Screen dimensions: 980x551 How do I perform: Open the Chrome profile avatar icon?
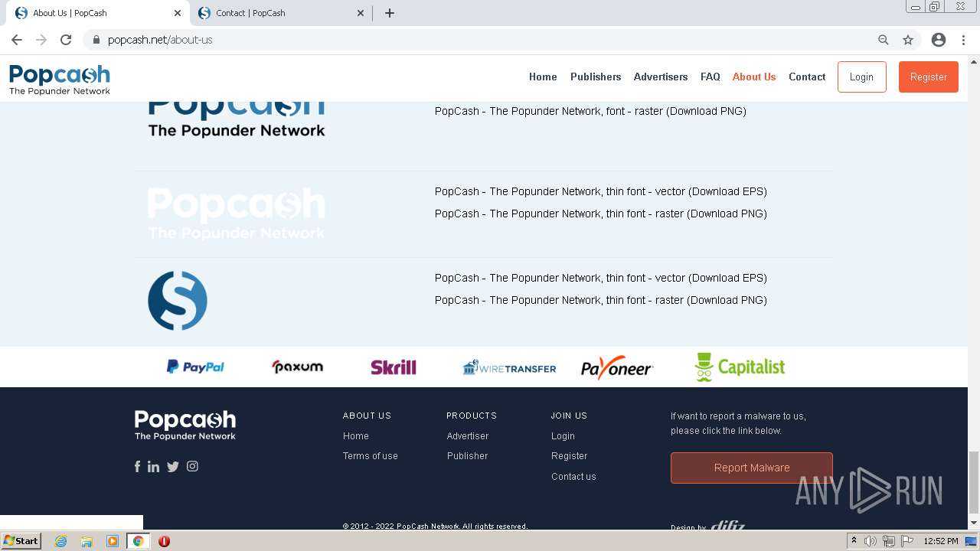[939, 40]
